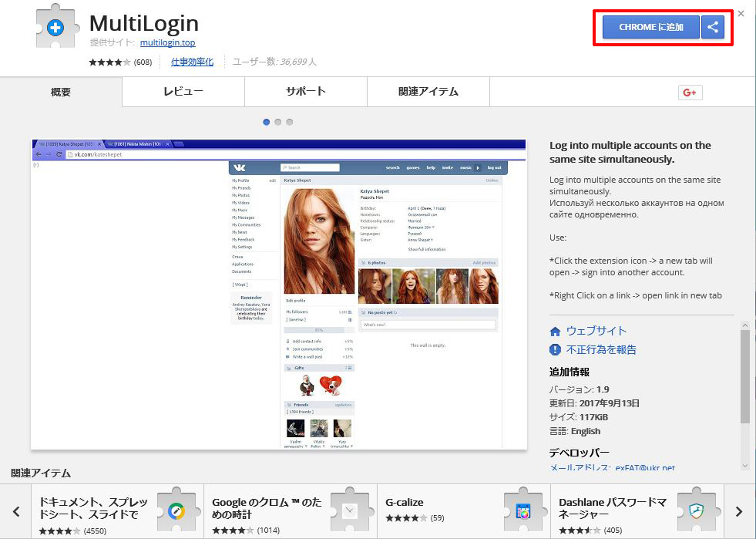Image resolution: width=756 pixels, height=539 pixels.
Task: Click the サイズ 117KiB info line
Action: tap(579, 417)
